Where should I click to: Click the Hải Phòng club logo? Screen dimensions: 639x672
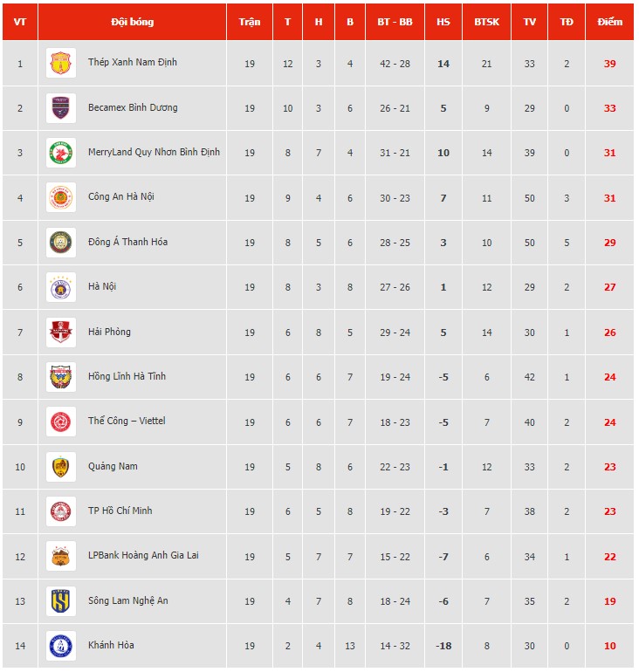point(61,333)
